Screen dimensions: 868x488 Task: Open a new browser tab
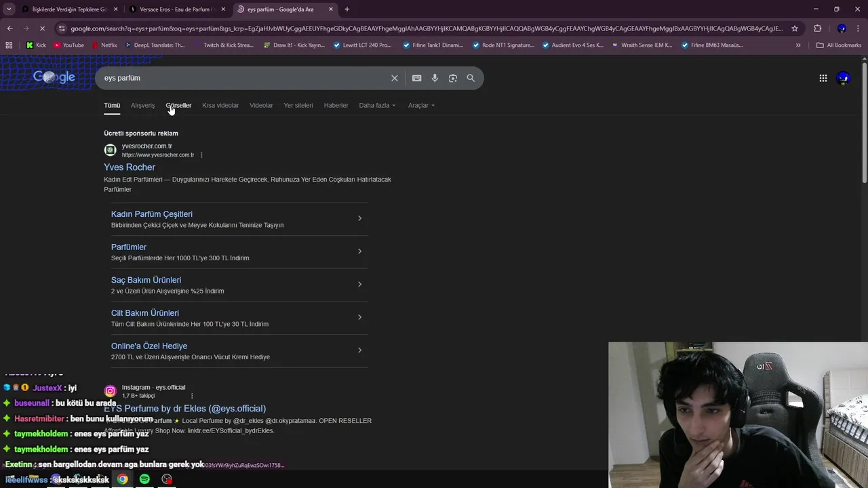(347, 9)
